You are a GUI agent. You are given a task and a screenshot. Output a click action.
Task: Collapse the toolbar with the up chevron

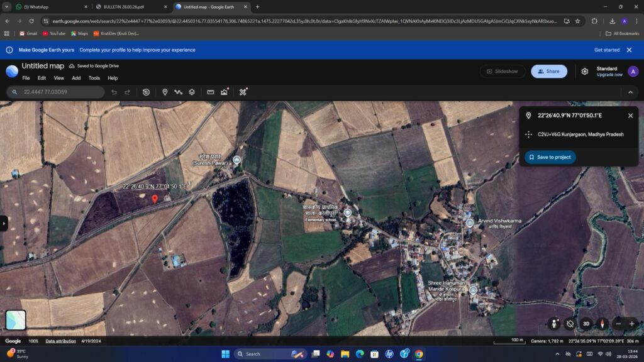[630, 92]
